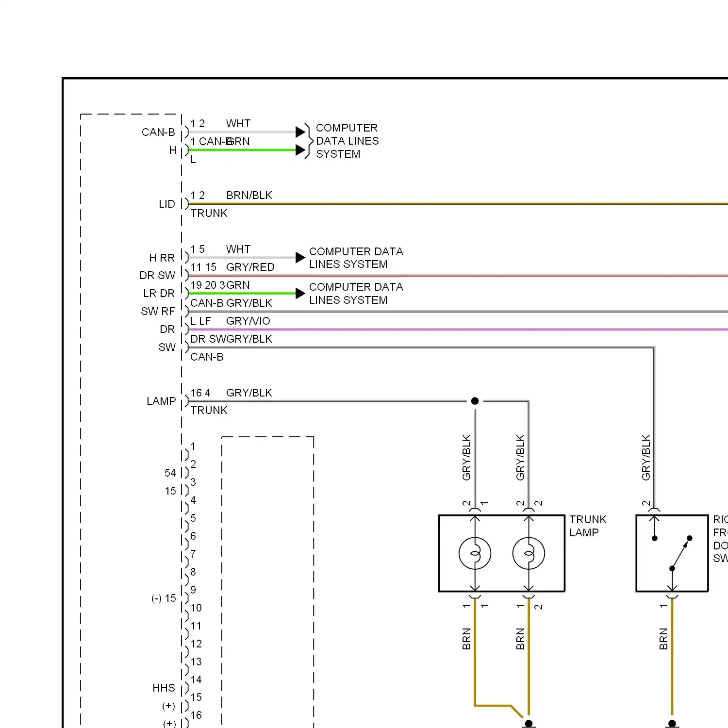Click the '11 15' pin number text
728x728 pixels.
coord(203,267)
